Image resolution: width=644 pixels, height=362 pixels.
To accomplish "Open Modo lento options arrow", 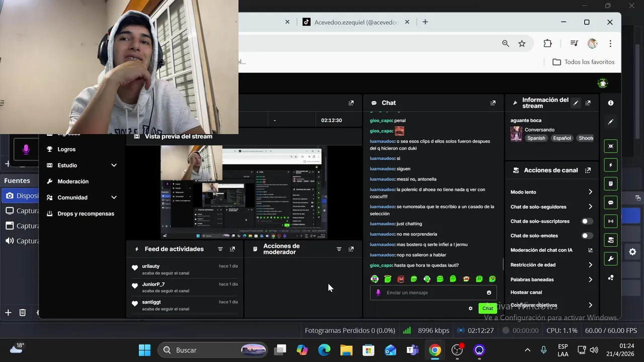I will point(590,192).
